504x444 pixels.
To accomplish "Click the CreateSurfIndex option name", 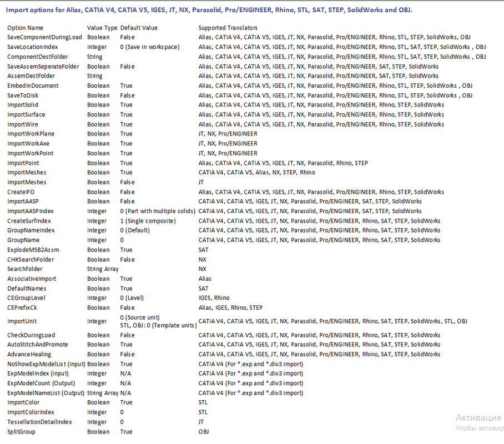I will (x=29, y=221).
